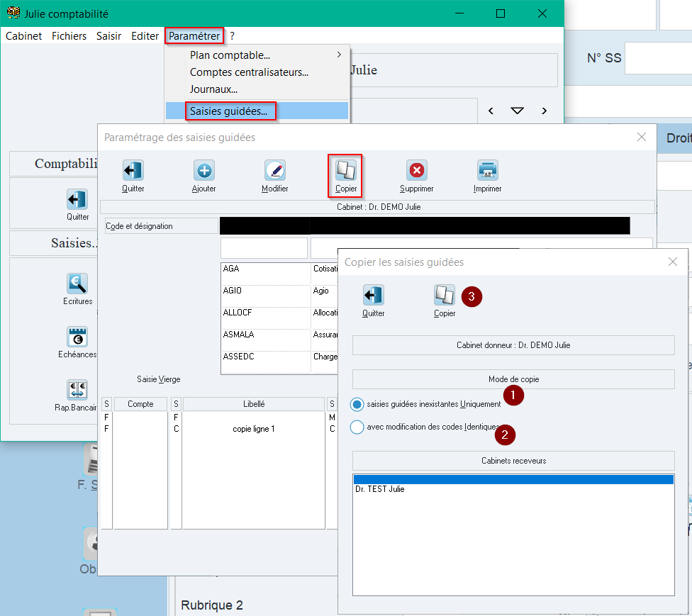Close the Copier les saisies guidées dialog
Image resolution: width=692 pixels, height=616 pixels.
[673, 262]
